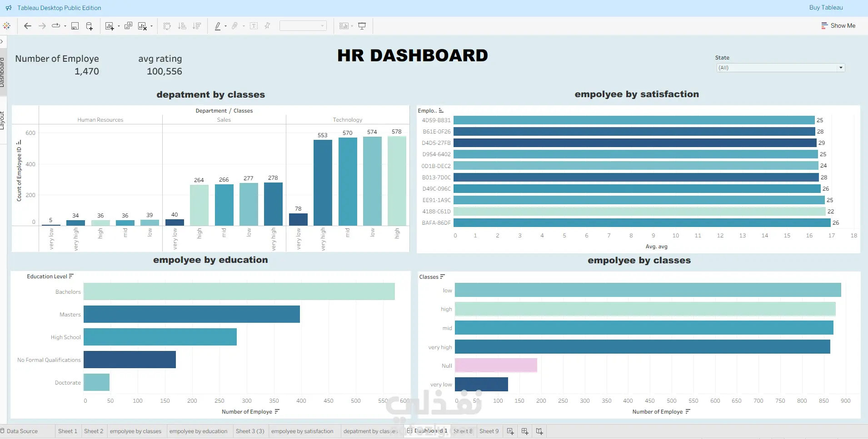Create a new worksheet via chart-plus icon
This screenshot has height=439, width=868.
point(109,26)
